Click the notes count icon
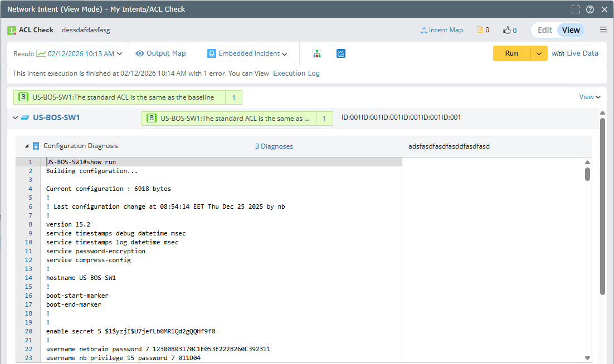Viewport: 614px width, 364px height. 480,29
